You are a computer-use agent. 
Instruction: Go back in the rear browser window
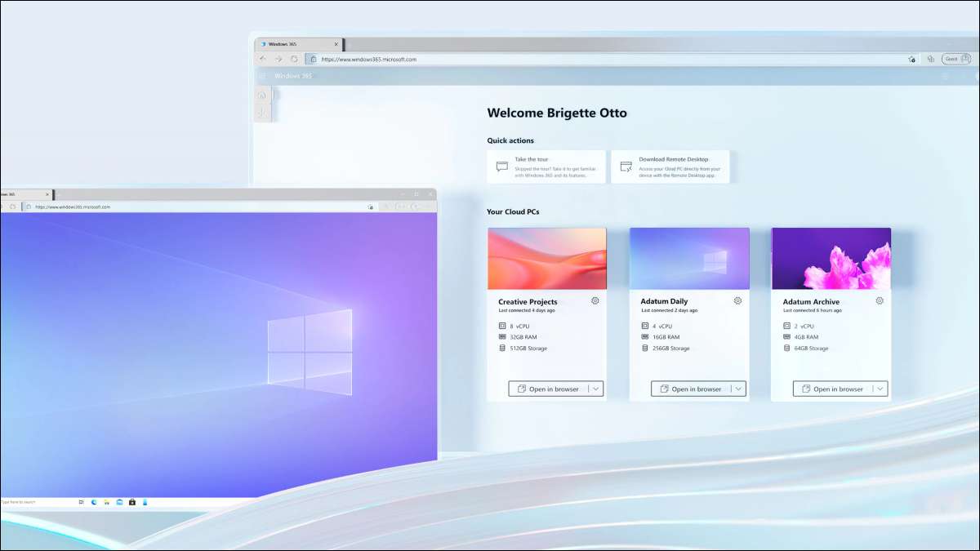pos(263,59)
